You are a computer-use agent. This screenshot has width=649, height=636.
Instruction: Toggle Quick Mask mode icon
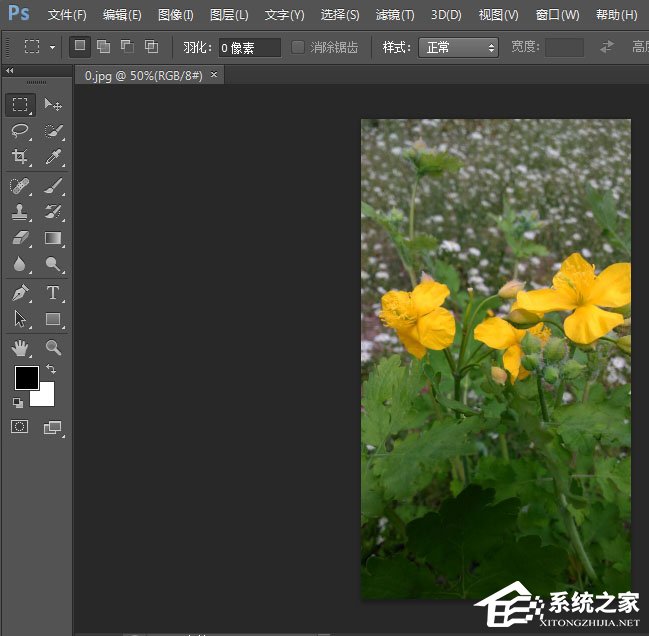[x=20, y=427]
